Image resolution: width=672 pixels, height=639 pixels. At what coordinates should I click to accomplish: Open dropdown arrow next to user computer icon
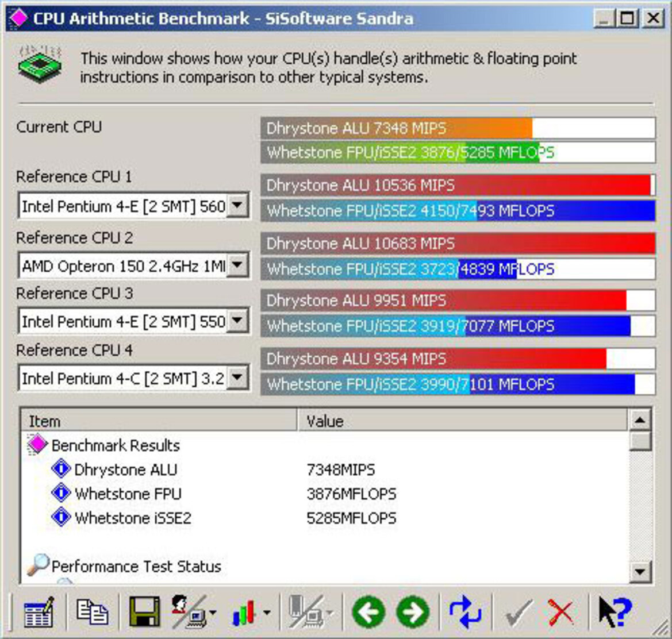tap(213, 613)
